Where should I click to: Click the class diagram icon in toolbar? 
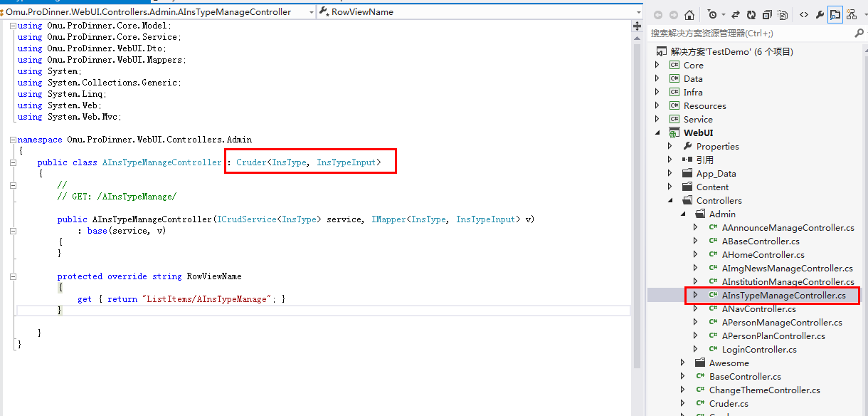pyautogui.click(x=851, y=14)
